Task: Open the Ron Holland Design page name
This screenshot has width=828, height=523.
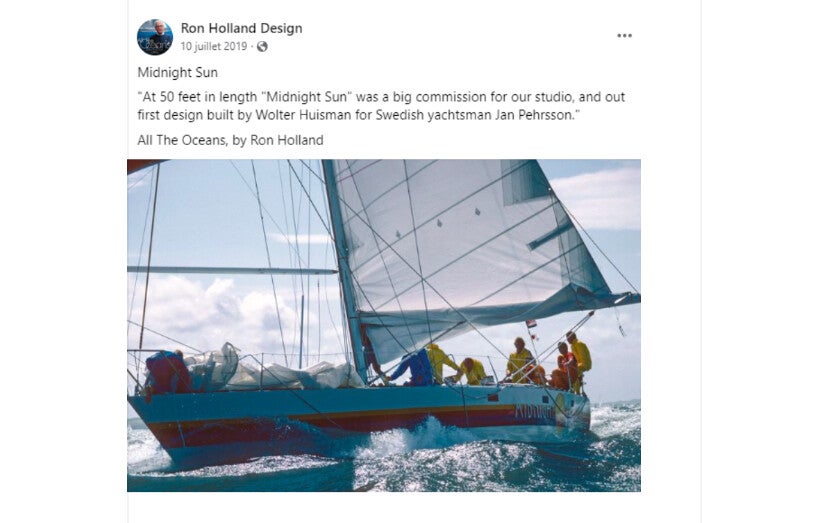Action: (241, 28)
